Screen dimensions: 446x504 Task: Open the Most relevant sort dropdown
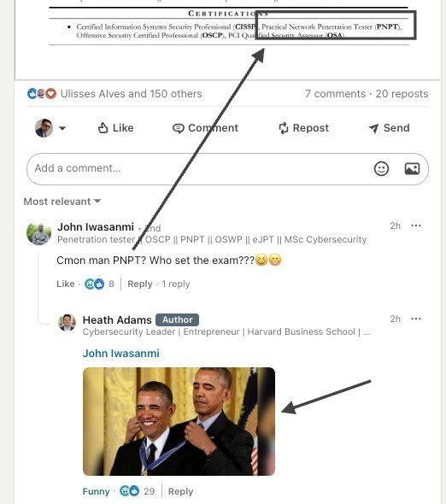tap(62, 202)
